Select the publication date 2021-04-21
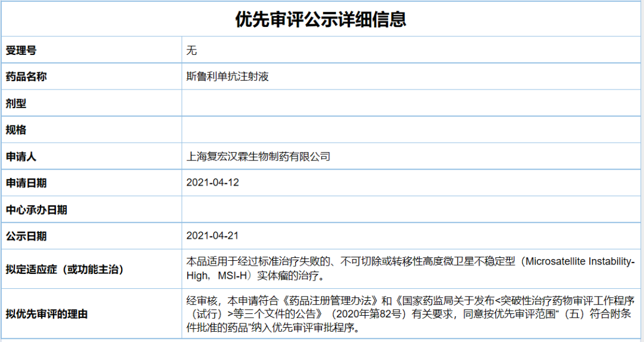This screenshot has height=342, width=644. click(x=213, y=236)
